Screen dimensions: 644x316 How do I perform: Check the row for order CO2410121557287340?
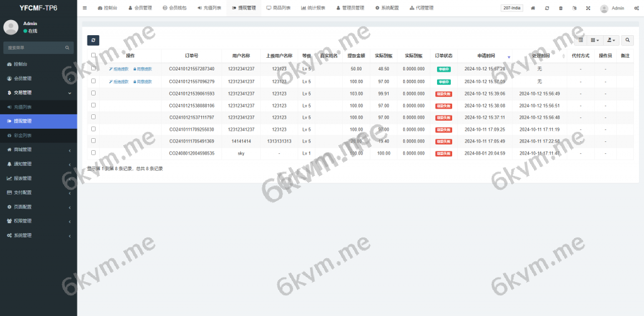click(x=94, y=68)
